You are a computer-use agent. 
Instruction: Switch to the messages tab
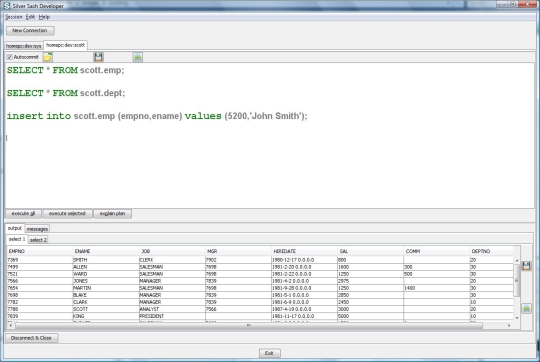[37, 229]
